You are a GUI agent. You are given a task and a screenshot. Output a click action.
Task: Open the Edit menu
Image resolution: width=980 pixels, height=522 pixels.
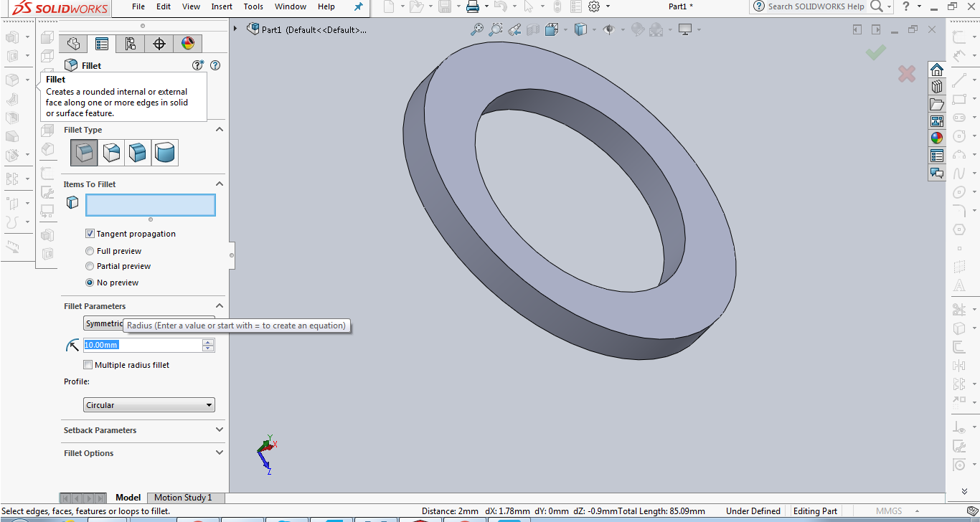pos(164,6)
